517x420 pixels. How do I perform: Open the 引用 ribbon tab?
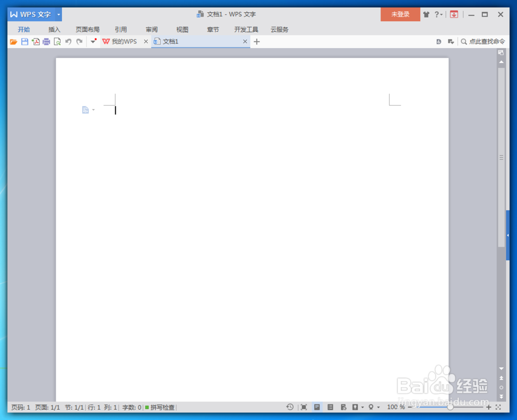[120, 29]
